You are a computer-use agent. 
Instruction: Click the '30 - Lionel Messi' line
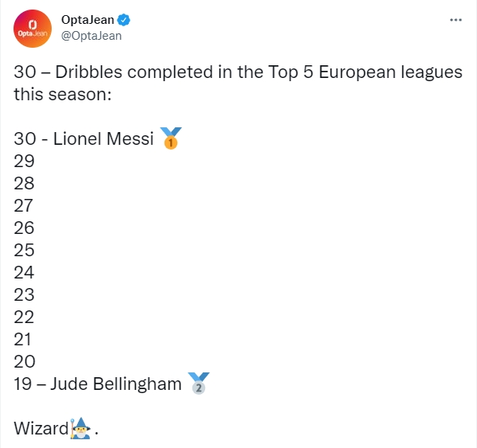[x=83, y=138]
